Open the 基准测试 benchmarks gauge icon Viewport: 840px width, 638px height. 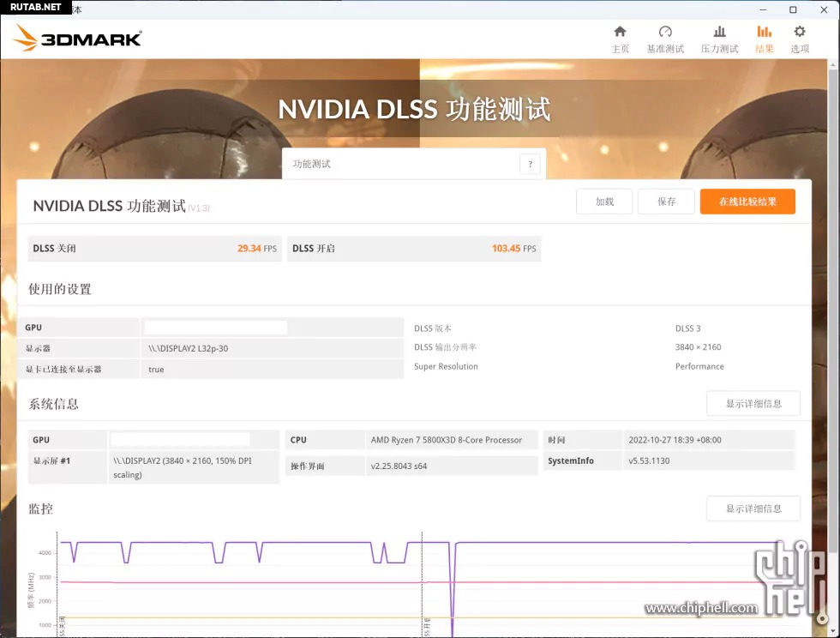click(x=665, y=33)
